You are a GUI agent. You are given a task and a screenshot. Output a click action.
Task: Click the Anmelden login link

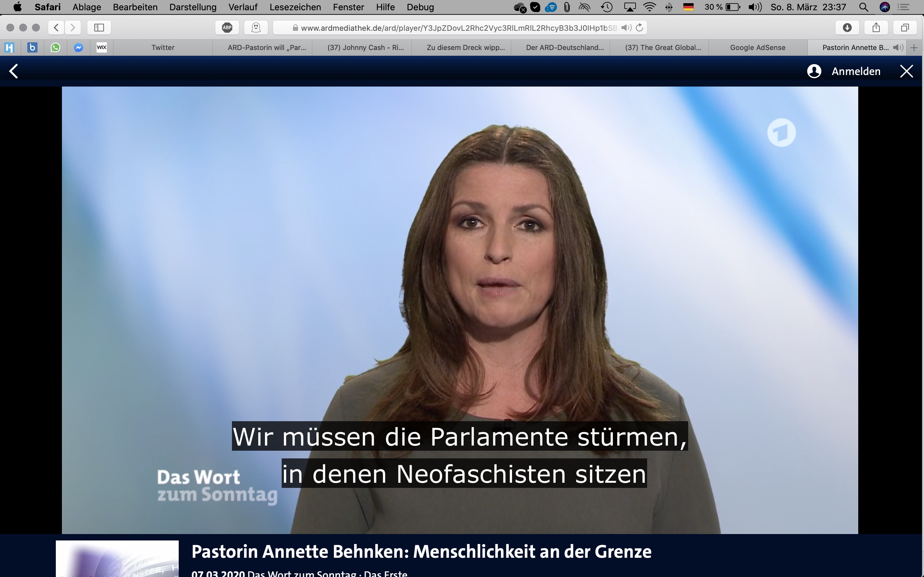(x=856, y=71)
